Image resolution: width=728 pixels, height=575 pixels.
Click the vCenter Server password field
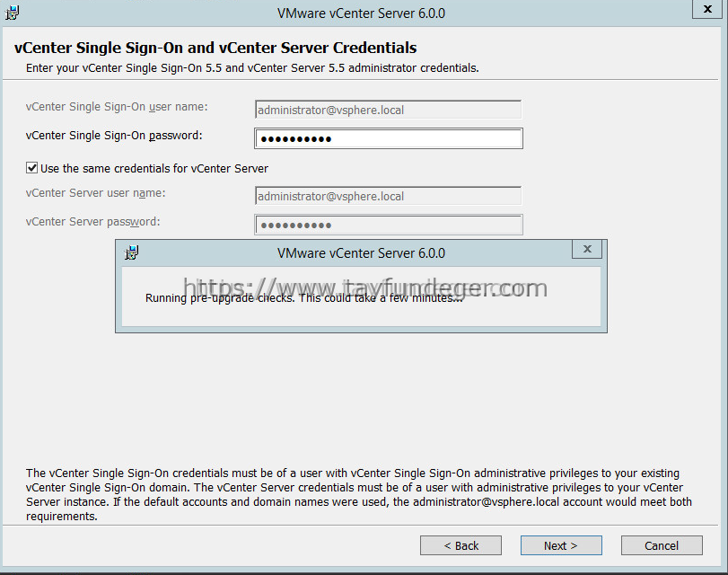pos(389,225)
